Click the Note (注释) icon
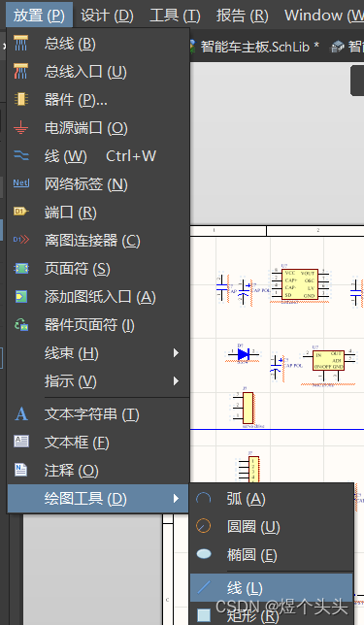This screenshot has width=364, height=625. [x=20, y=470]
